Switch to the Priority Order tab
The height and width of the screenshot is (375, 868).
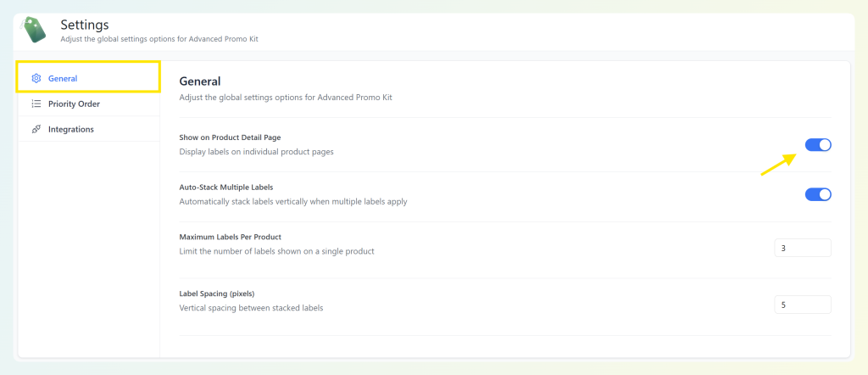click(x=88, y=104)
